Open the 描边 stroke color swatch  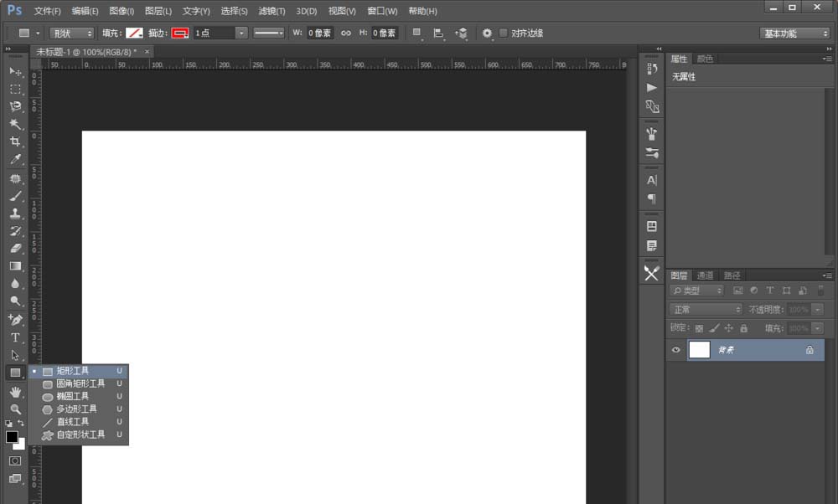[x=179, y=33]
